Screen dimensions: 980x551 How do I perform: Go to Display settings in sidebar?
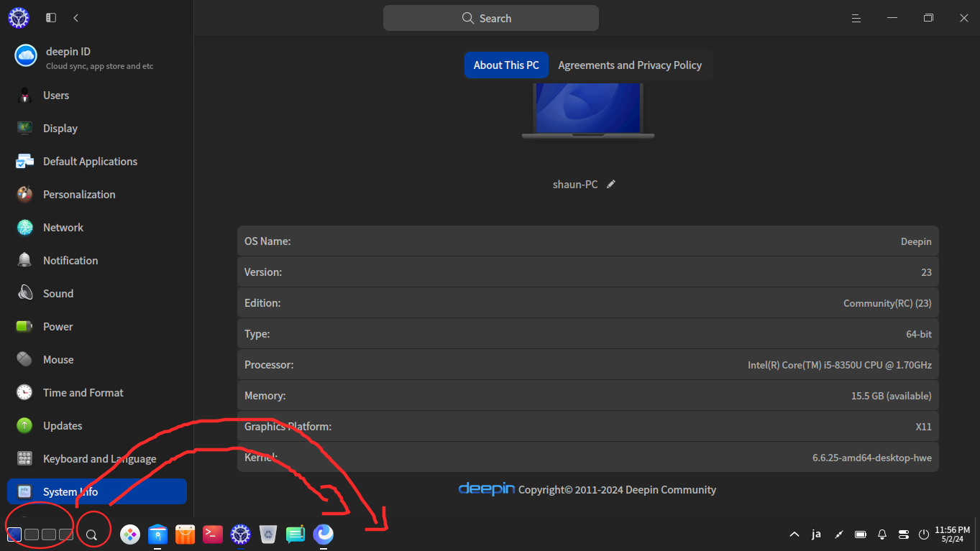point(97,129)
